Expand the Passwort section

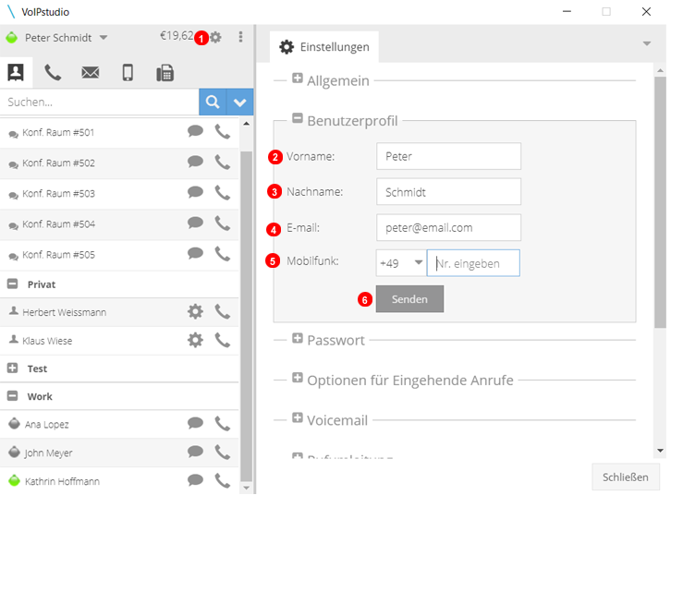click(298, 338)
